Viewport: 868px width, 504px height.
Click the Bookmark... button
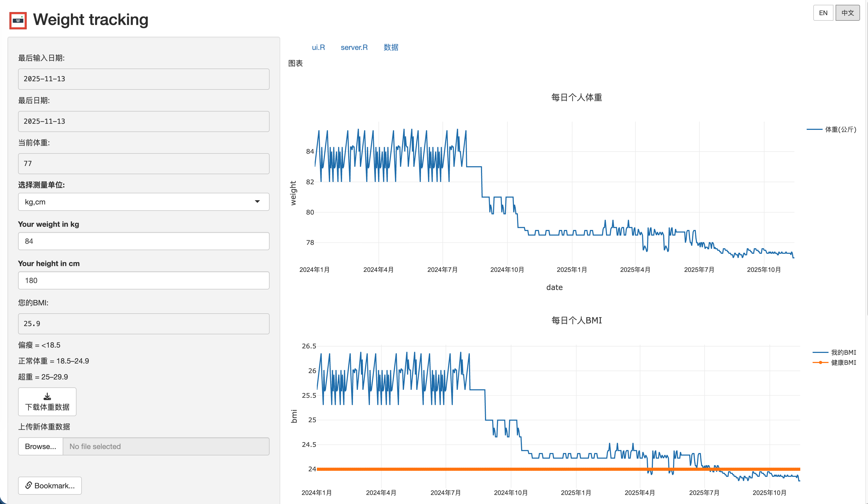click(50, 485)
